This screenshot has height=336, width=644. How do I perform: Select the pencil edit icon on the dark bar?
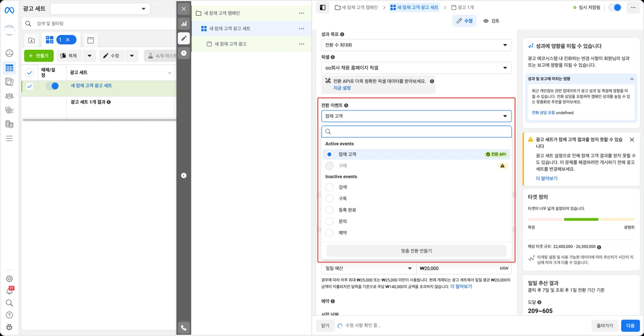pos(184,38)
